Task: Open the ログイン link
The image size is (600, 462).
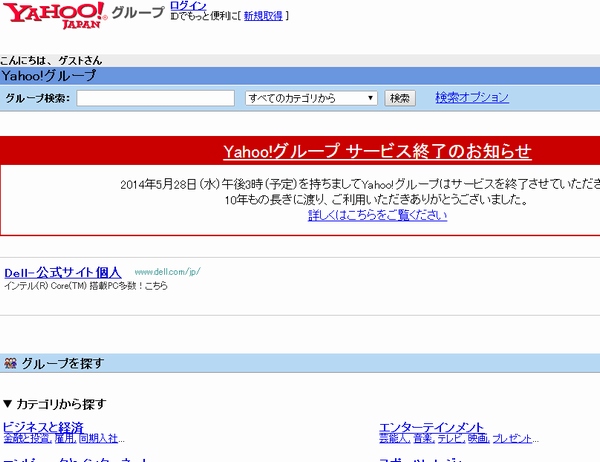Action: [x=188, y=5]
